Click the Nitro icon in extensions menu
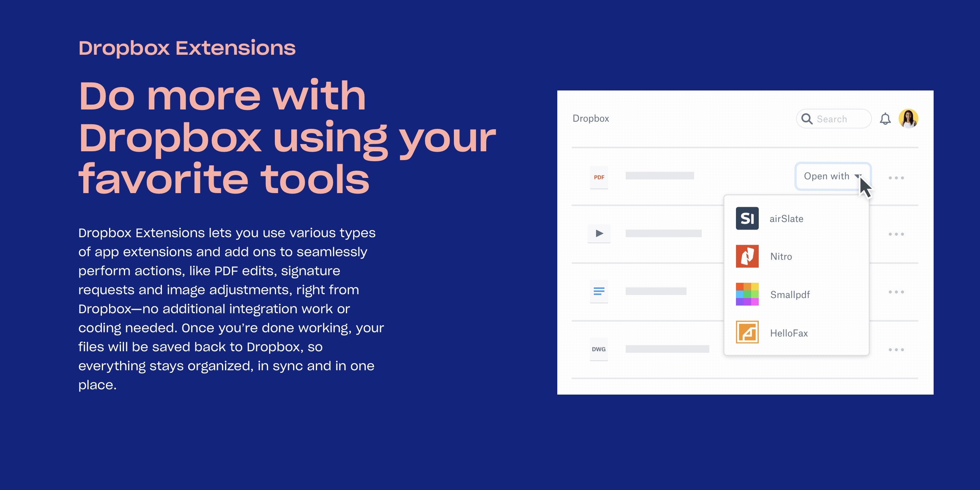Viewport: 980px width, 490px height. (747, 256)
